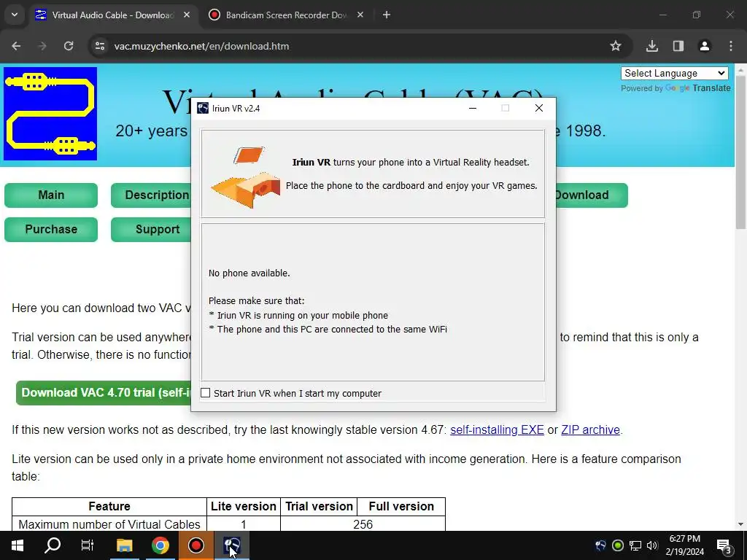
Task: Go back in browser history
Action: point(16,46)
